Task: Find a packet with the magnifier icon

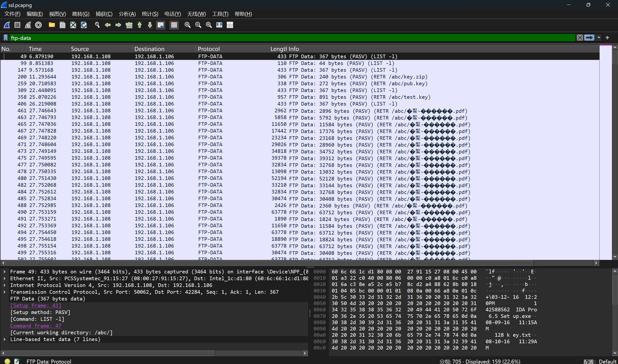Action: (97, 25)
